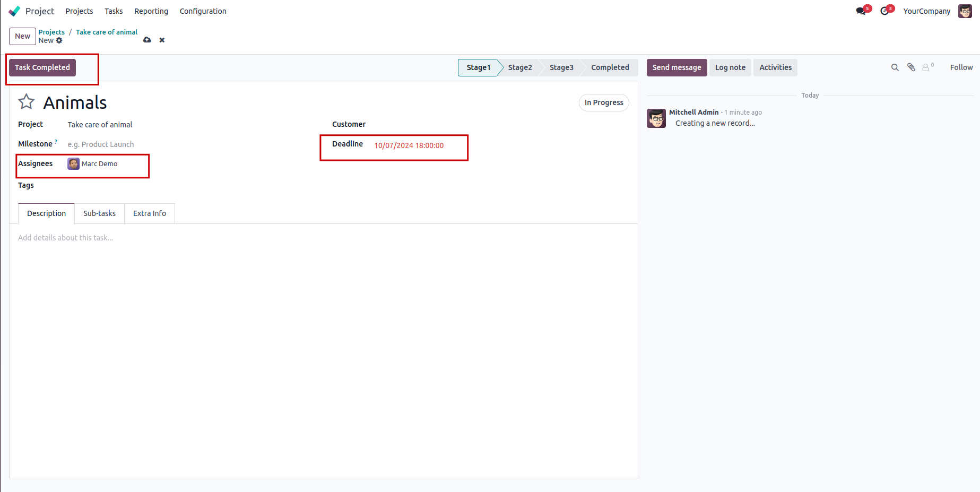The height and width of the screenshot is (492, 980).
Task: Edit the Animals task title
Action: pos(75,102)
